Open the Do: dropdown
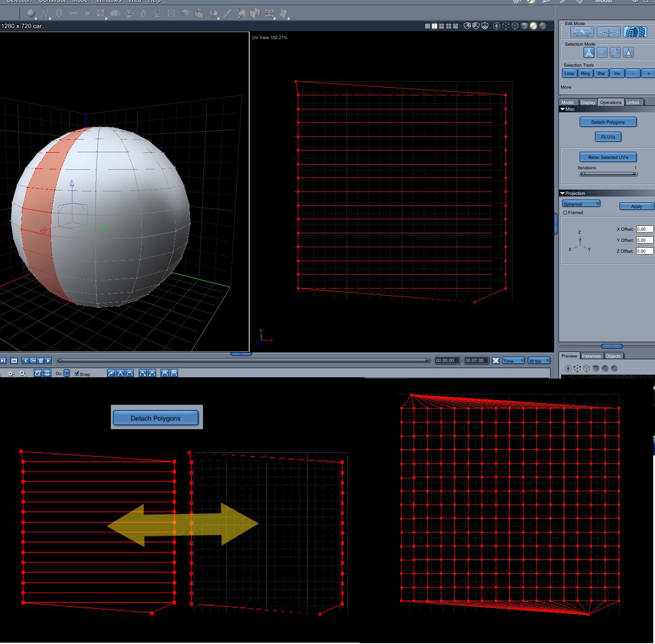 pos(66,373)
